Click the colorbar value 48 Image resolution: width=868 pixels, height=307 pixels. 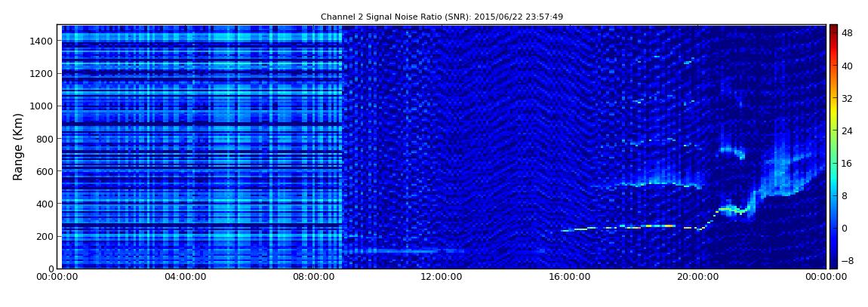coord(848,33)
